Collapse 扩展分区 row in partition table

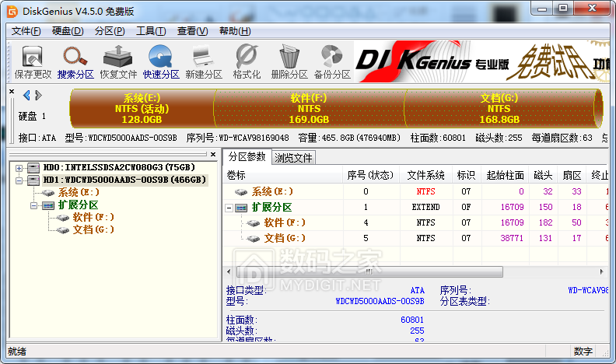pos(229,208)
